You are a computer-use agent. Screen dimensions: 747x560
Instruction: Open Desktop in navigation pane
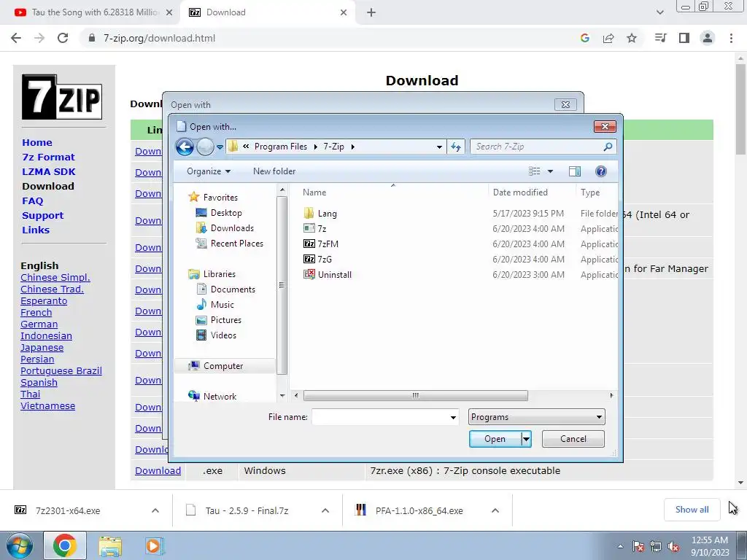226,212
